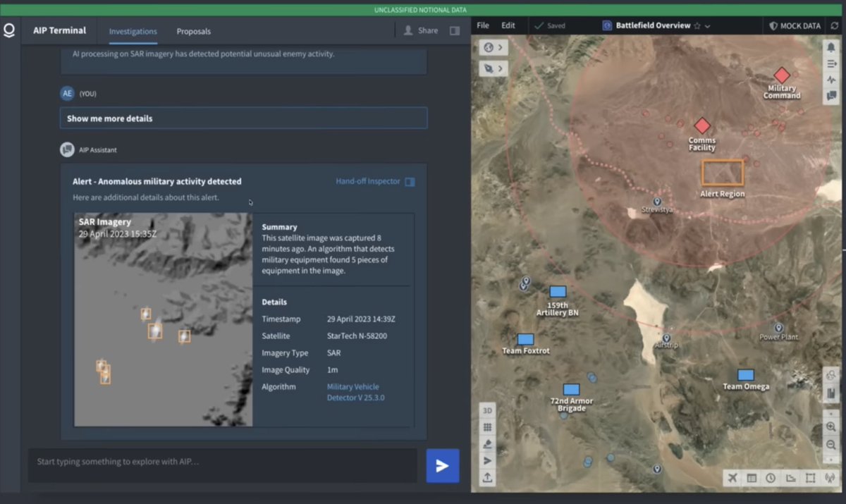Image resolution: width=846 pixels, height=504 pixels.
Task: Click the AIP Assistant avatar icon
Action: click(x=67, y=149)
